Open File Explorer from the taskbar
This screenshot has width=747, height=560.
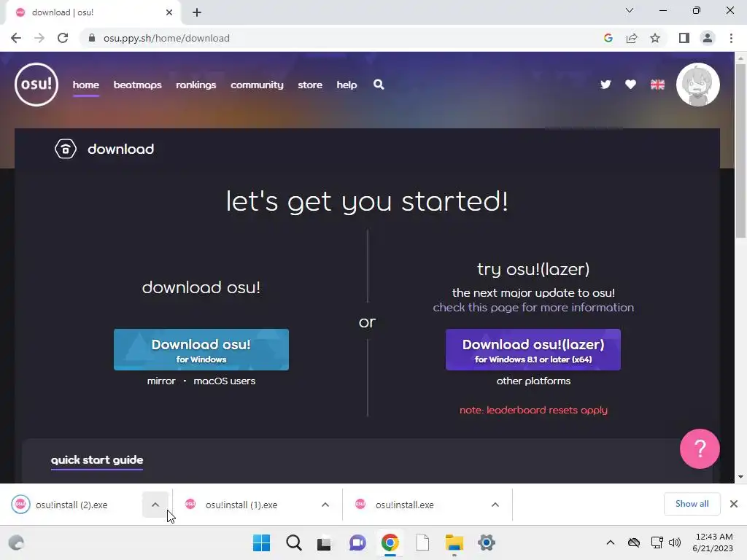coord(454,542)
